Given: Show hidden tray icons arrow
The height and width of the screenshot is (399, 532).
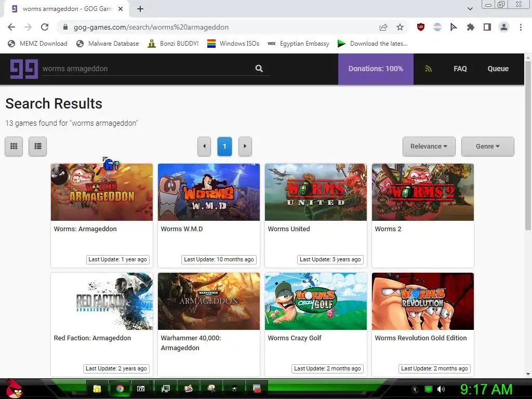Looking at the screenshot, I should [x=415, y=389].
